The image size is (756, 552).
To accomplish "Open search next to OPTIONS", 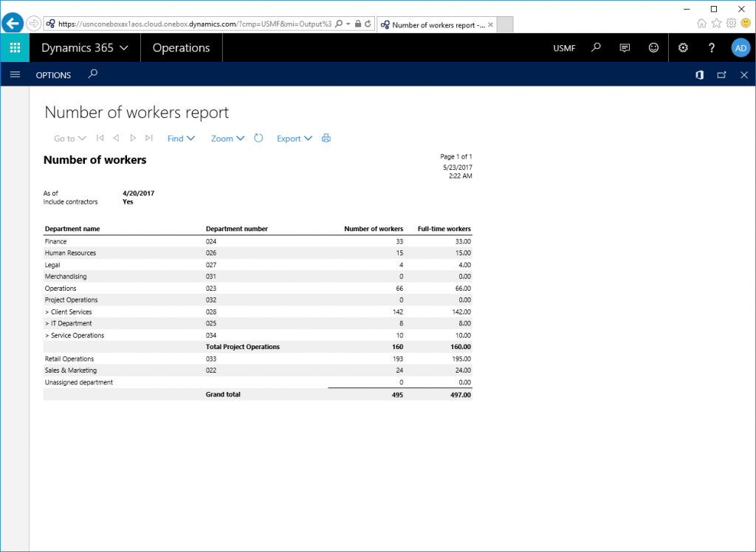I will point(93,75).
